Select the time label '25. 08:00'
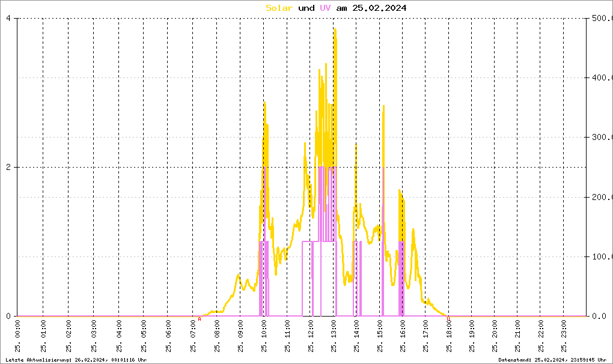This screenshot has width=613, height=364. tap(216, 336)
